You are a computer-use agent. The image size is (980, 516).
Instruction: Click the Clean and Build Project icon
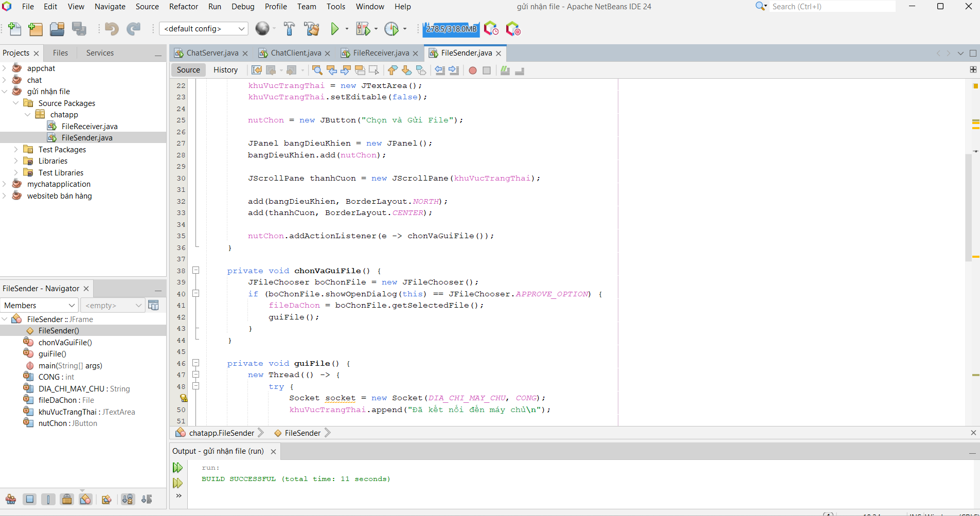[x=311, y=29]
